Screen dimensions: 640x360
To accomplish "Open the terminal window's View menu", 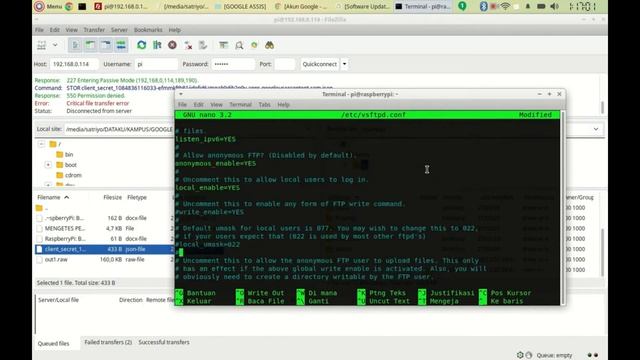I will coord(216,104).
